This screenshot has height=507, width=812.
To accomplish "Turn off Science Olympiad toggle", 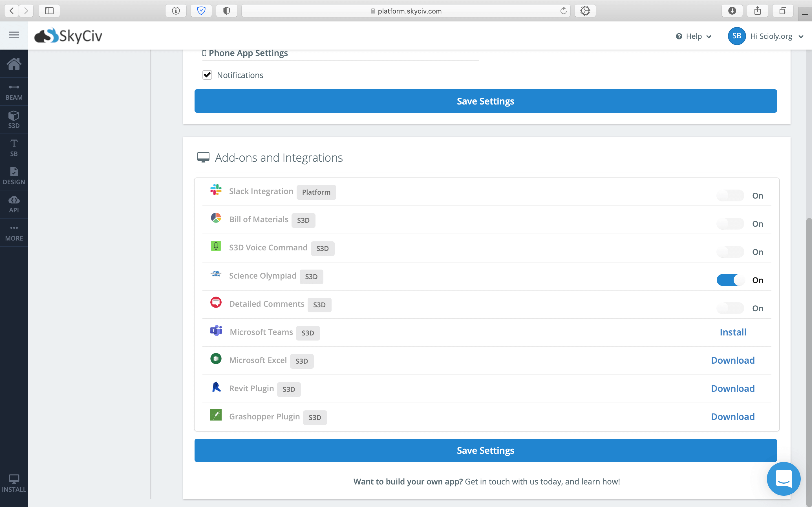I will pyautogui.click(x=730, y=280).
